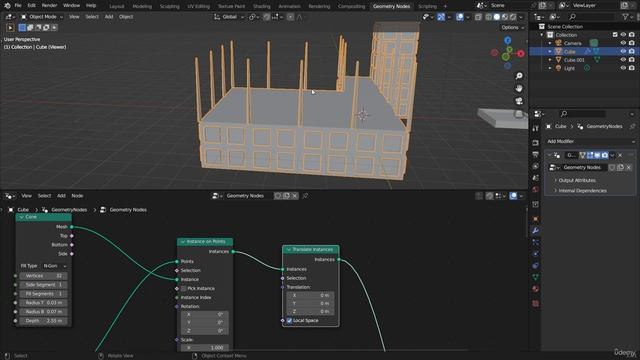Open Material properties tab icon
Viewport: 640px width, 360px height.
pos(536,289)
